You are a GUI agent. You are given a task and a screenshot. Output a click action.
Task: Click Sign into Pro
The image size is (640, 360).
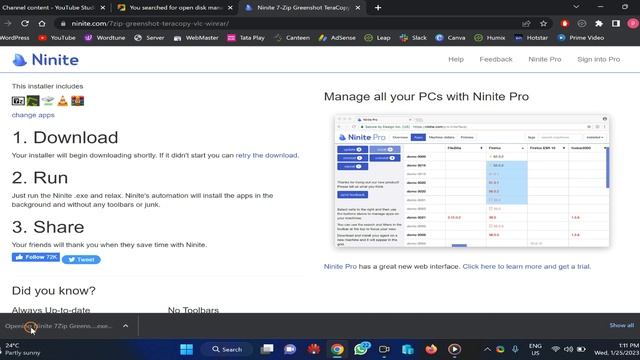pyautogui.click(x=599, y=59)
